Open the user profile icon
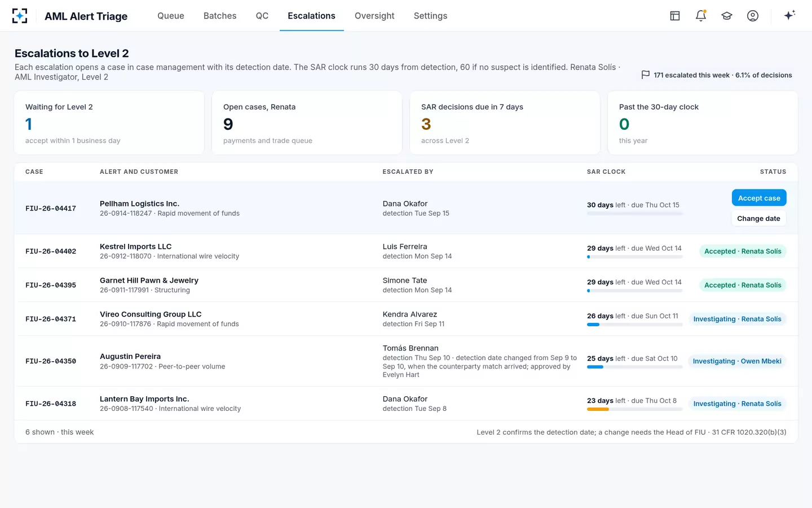Screen dimensions: 812x508 [753, 16]
